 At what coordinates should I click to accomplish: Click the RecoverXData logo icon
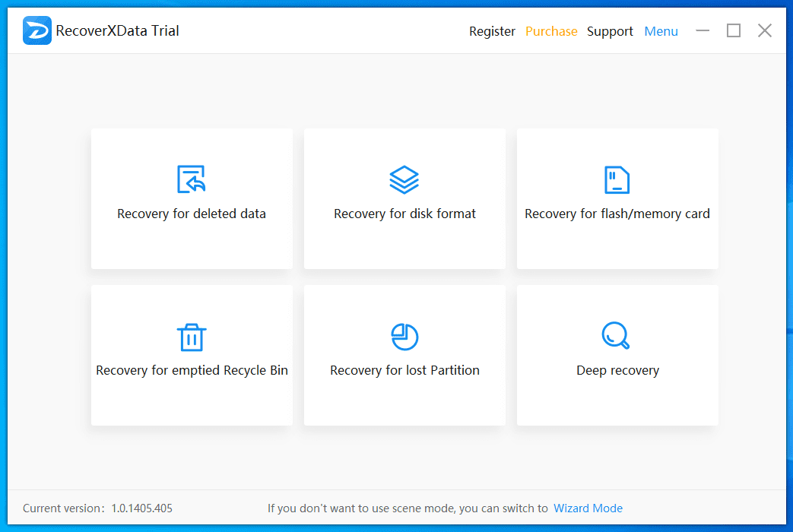(37, 30)
